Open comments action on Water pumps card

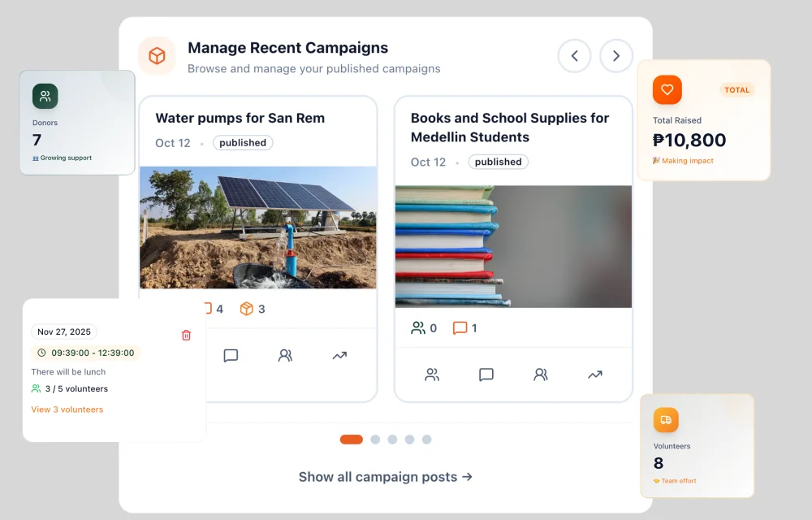tap(231, 355)
